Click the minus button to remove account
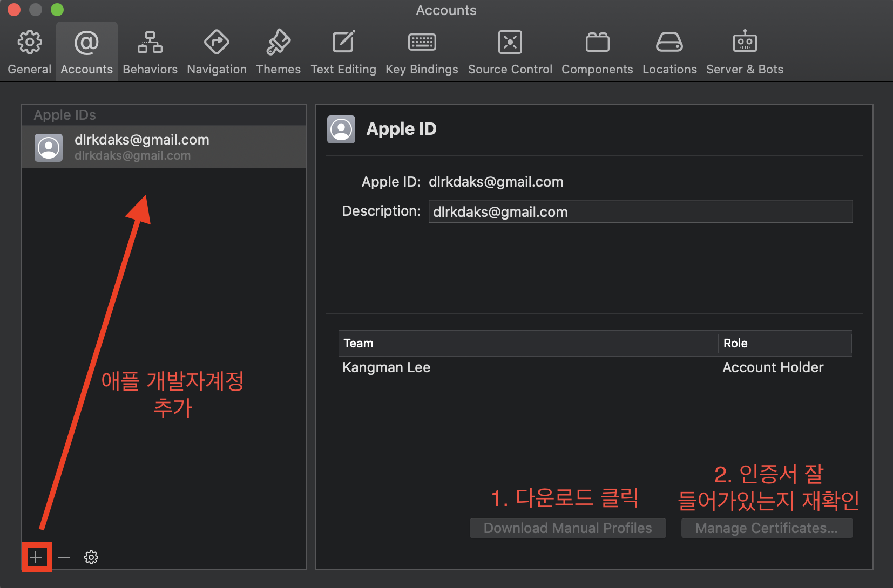Image resolution: width=893 pixels, height=588 pixels. [64, 557]
